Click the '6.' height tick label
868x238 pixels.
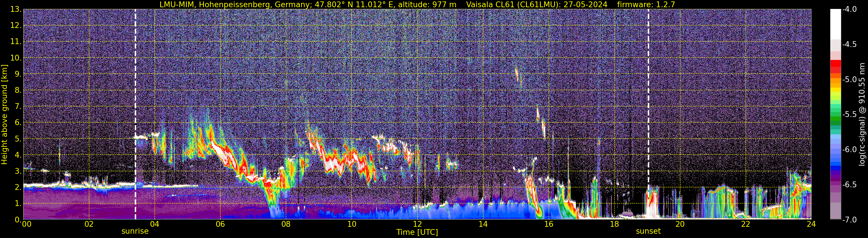click(18, 123)
